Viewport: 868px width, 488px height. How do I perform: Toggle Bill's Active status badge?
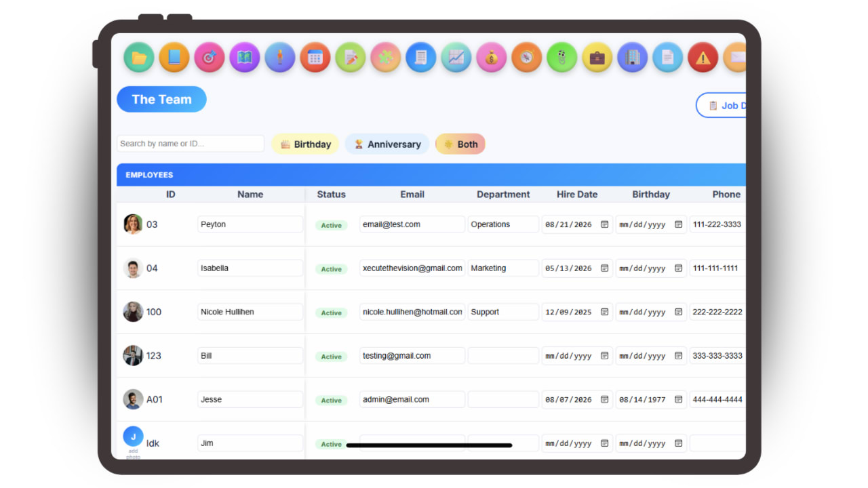click(x=332, y=357)
